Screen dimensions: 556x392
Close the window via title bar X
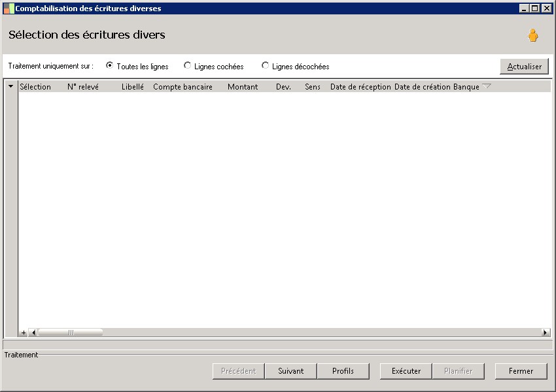(x=546, y=8)
